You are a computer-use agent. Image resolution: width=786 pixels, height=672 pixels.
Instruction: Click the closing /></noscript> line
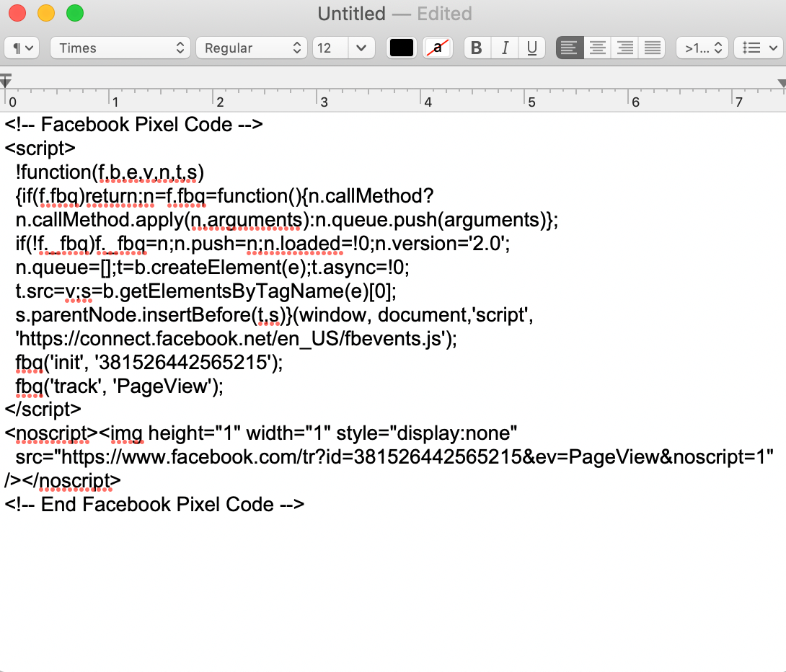click(x=63, y=481)
